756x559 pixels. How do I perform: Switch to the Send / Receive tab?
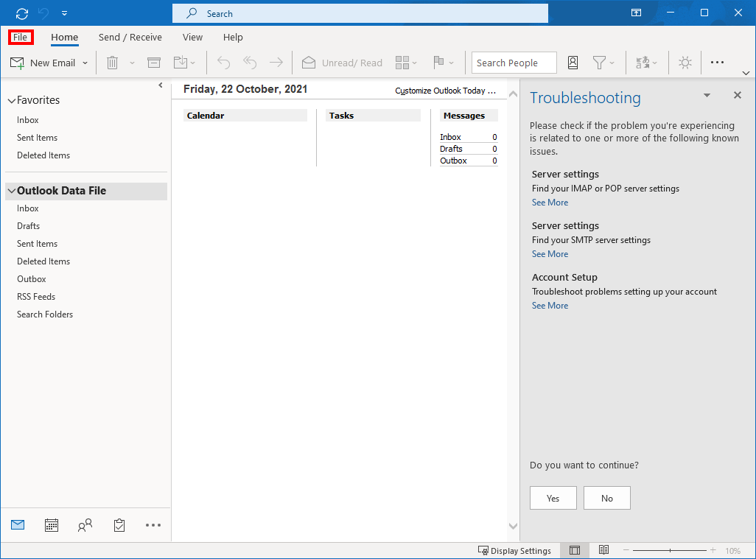click(x=130, y=38)
